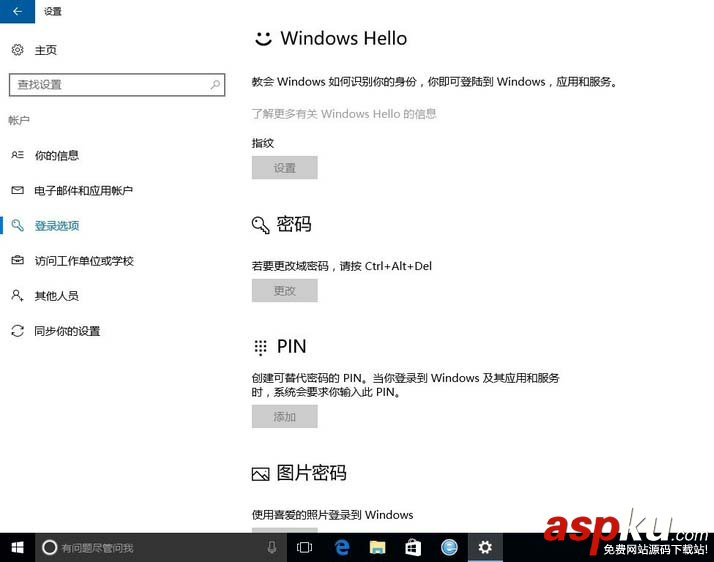Click text 若要更改域密码，请按 Ctrl+Alt+Del
The height and width of the screenshot is (562, 714).
pyautogui.click(x=342, y=266)
